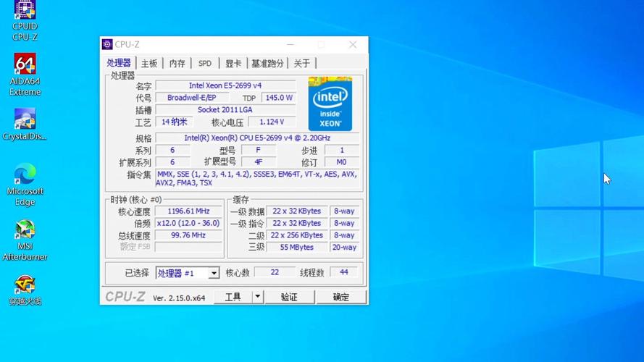Click the multiplier value x12.0 (12.0 - 36.0)

coord(188,223)
